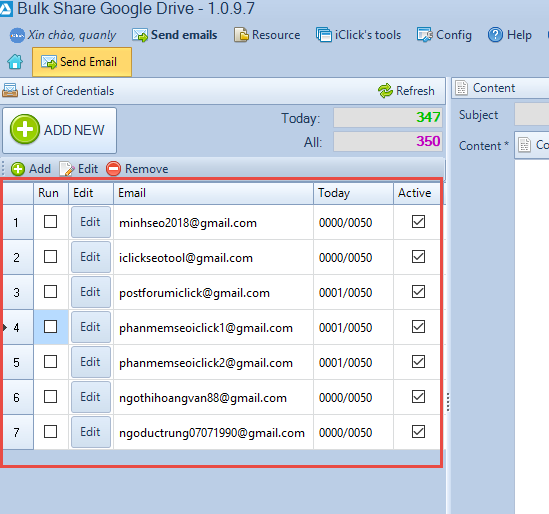Open iClick's tools menu
This screenshot has height=514, width=549.
(358, 35)
